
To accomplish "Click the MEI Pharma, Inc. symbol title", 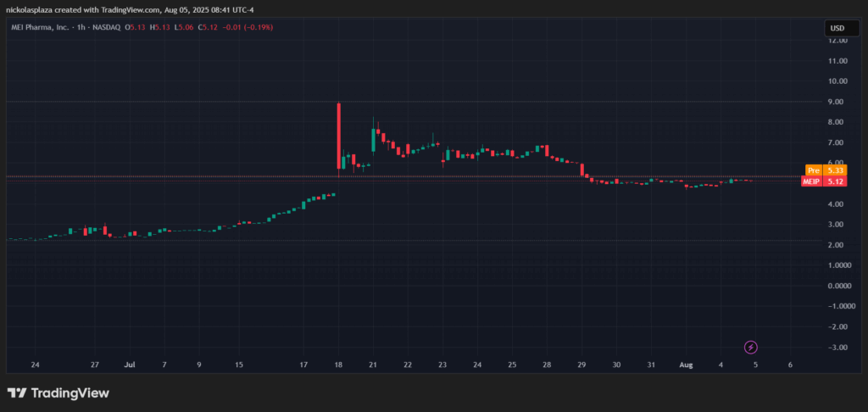I will 41,27.
